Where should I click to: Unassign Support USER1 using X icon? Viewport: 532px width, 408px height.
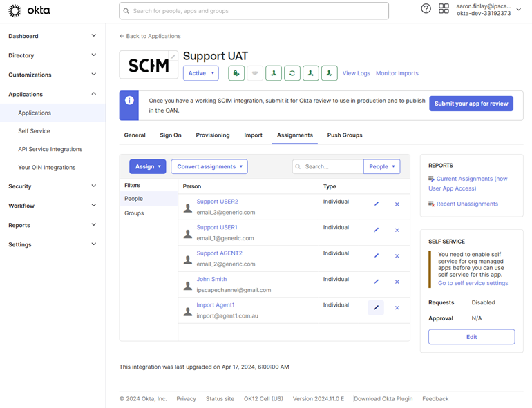click(x=397, y=230)
